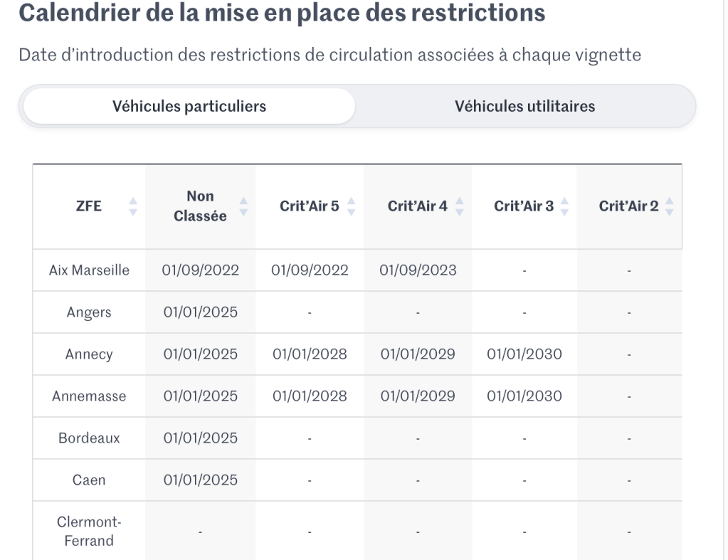Viewport: 728px width, 560px height.
Task: Click Annecy Crit'Air 3 date 01/01/2030
Action: 524,354
